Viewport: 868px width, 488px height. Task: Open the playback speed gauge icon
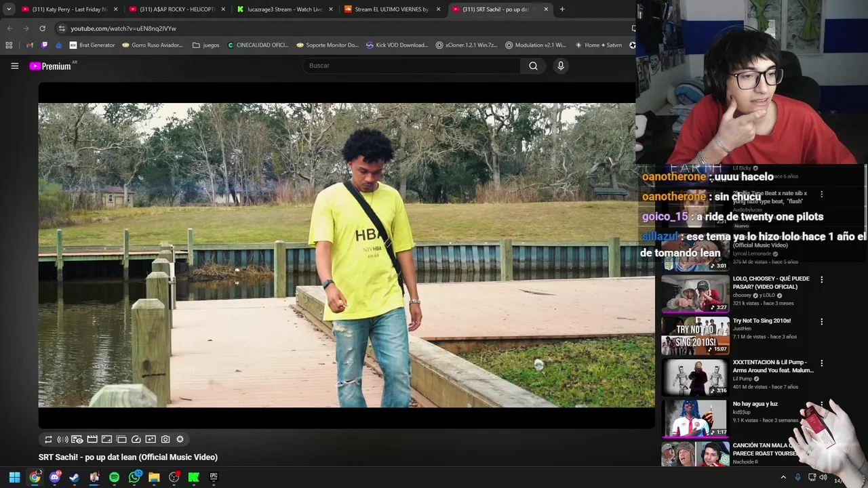click(x=136, y=439)
